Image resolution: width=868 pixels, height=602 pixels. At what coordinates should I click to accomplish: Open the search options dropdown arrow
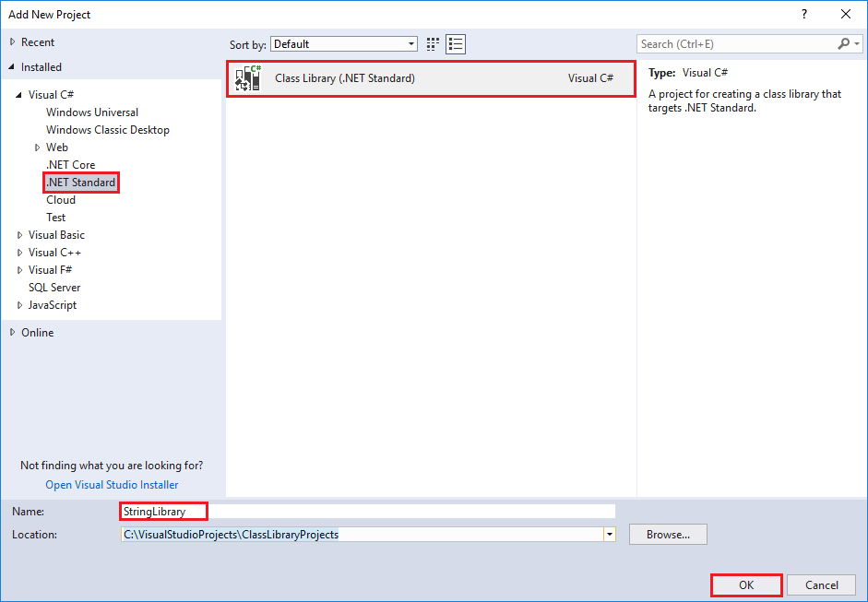click(857, 43)
